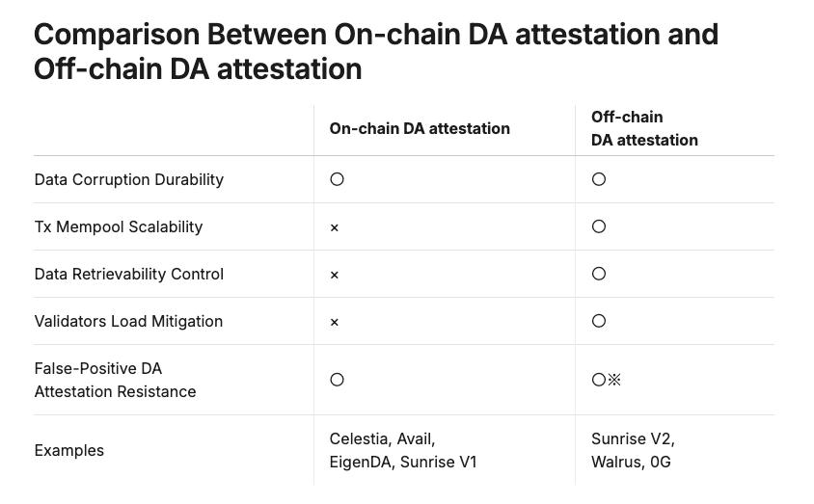Select the off-chain circle for Data Retrievability Control
Screen dimensions: 814x504
click(599, 274)
